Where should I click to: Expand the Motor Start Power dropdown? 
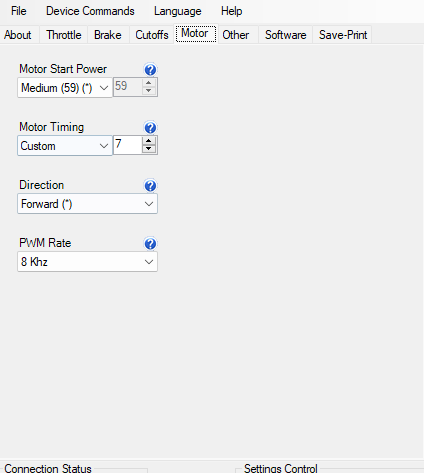65,88
